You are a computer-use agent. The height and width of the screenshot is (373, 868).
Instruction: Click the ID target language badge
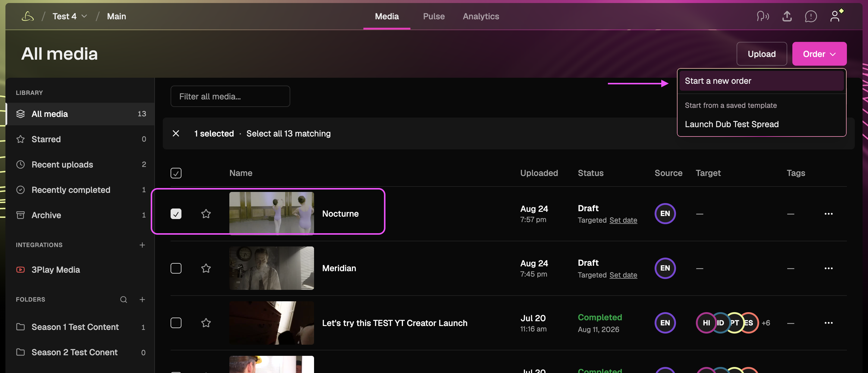720,323
